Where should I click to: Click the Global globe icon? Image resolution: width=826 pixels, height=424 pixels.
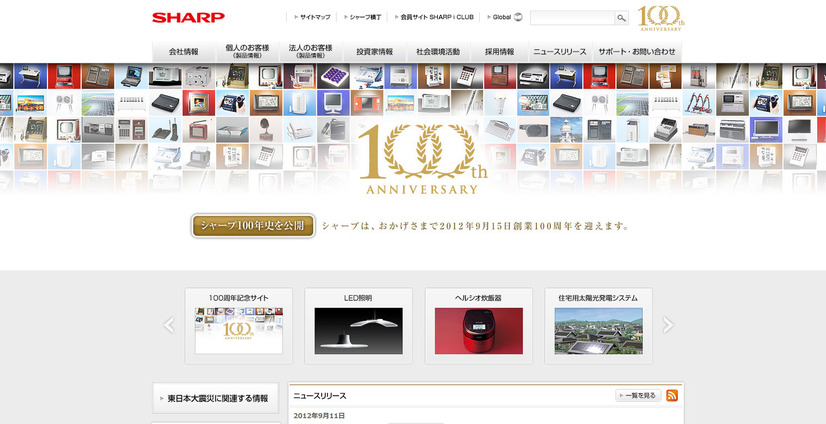(518, 17)
